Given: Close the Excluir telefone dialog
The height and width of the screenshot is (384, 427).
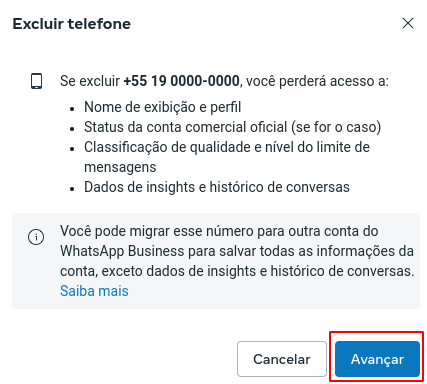Looking at the screenshot, I should (x=408, y=23).
